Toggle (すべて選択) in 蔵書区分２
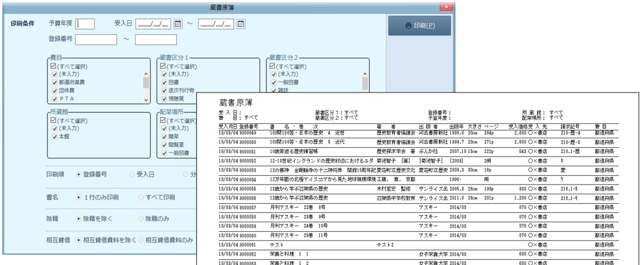This screenshot has height=265, width=644. [x=273, y=66]
